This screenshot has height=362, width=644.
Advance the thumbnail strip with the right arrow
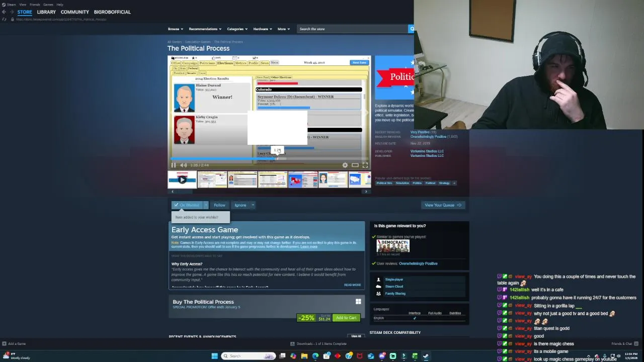click(366, 192)
